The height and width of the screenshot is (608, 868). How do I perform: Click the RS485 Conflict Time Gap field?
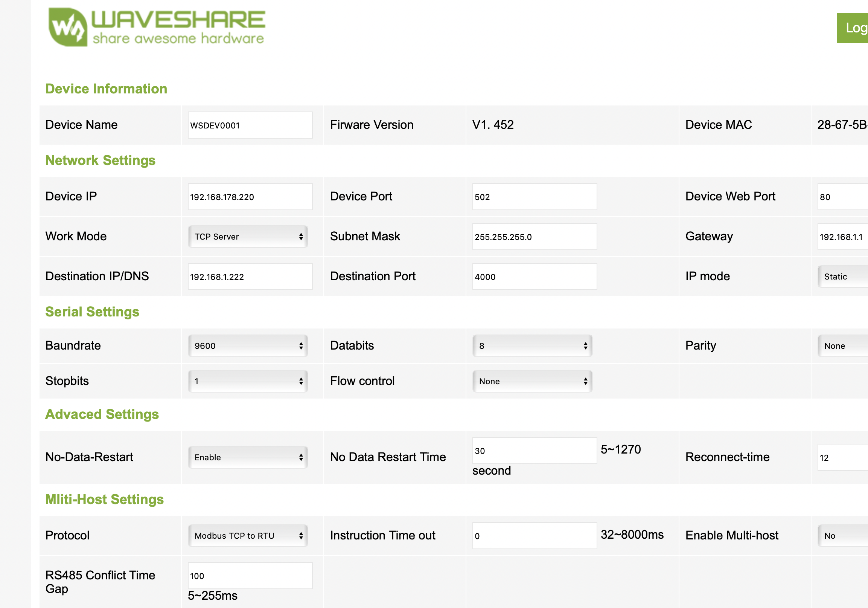250,576
